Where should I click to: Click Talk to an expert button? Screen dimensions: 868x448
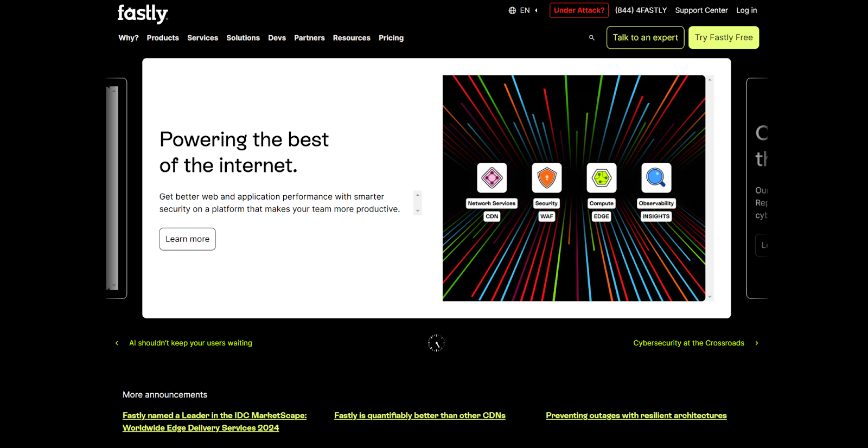coord(646,37)
